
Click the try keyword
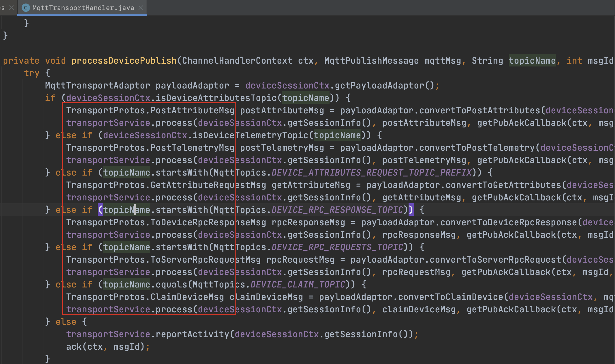(x=31, y=73)
